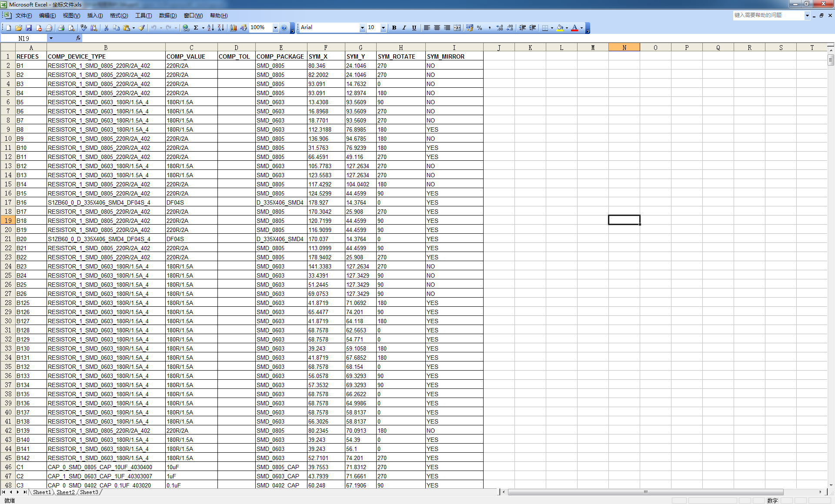Apply yellow Fill Color bucket
Image resolution: width=835 pixels, height=504 pixels.
tap(560, 28)
